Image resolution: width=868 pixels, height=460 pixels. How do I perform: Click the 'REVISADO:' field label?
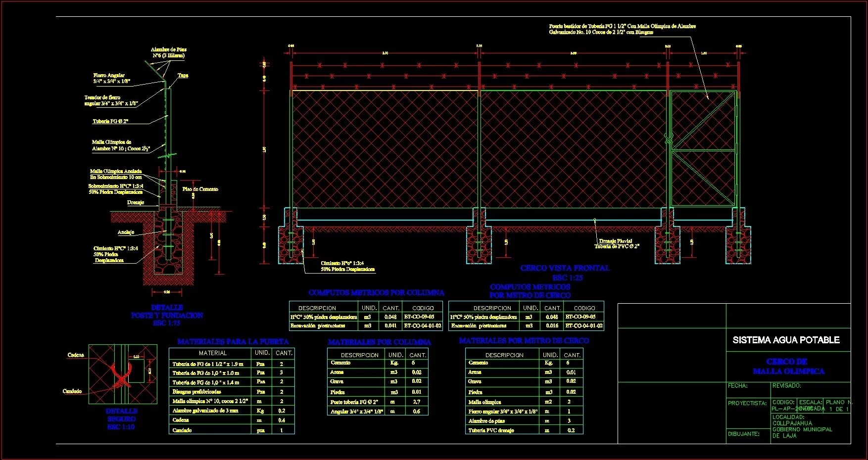pyautogui.click(x=786, y=386)
